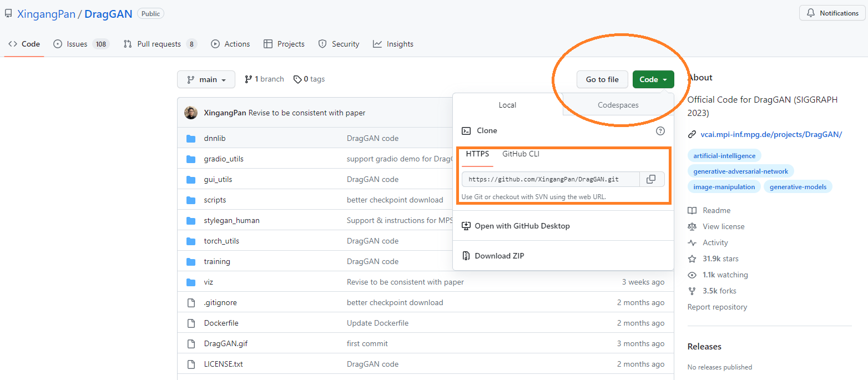Click the star icon beside 31.9k stars

pos(692,259)
